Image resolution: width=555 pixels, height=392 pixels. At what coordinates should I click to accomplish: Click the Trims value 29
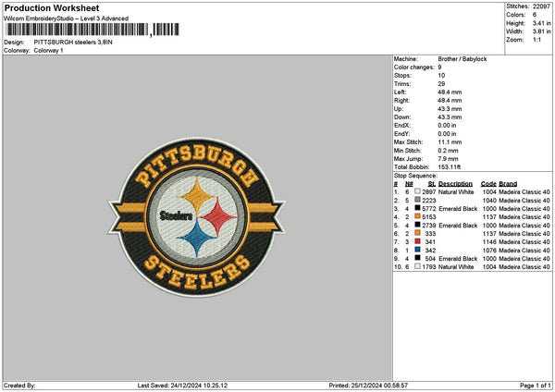[x=441, y=84]
